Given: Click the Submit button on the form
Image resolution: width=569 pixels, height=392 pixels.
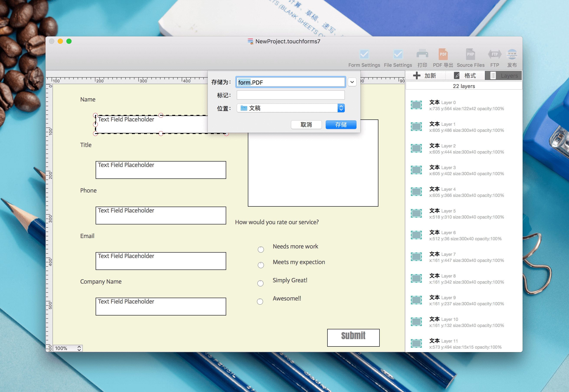Looking at the screenshot, I should 353,338.
